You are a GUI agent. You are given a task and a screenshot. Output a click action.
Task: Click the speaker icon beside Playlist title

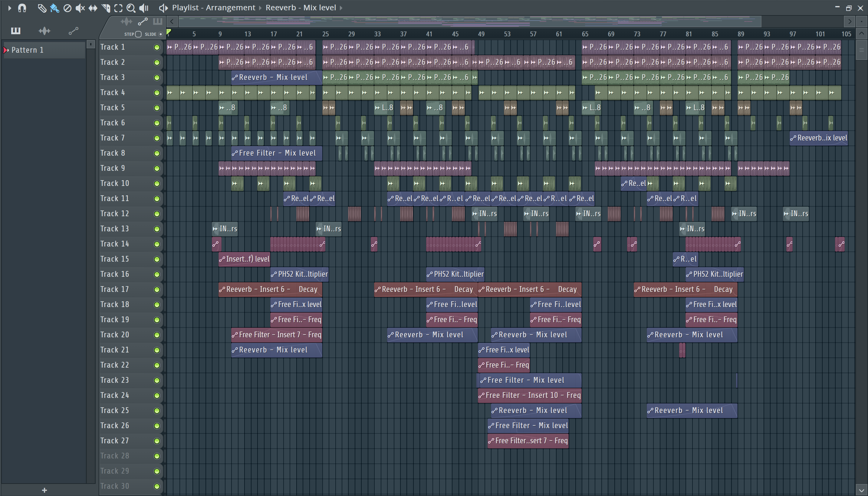coord(163,8)
